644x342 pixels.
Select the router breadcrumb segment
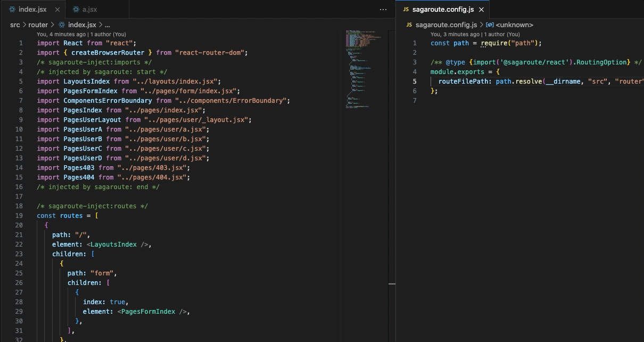click(38, 25)
